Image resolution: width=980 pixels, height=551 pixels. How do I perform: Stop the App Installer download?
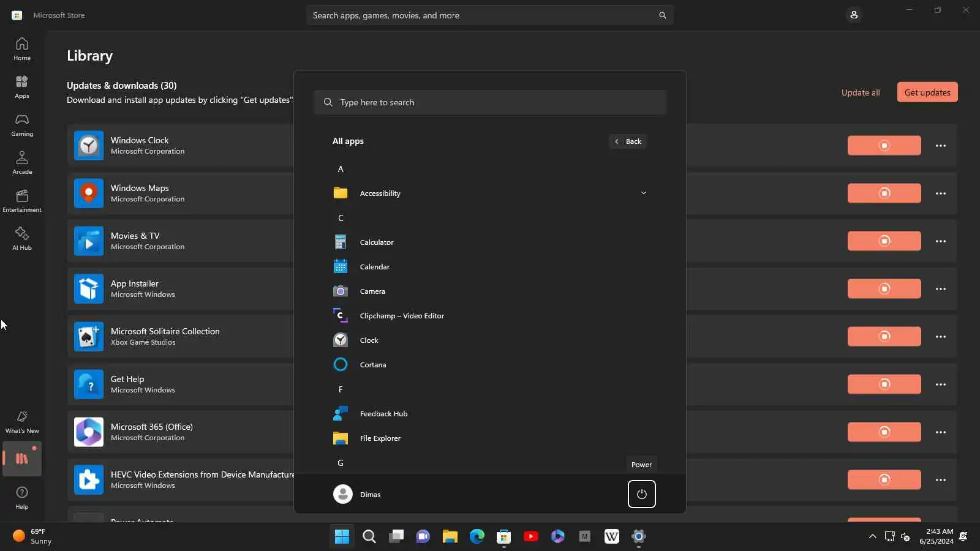(884, 289)
